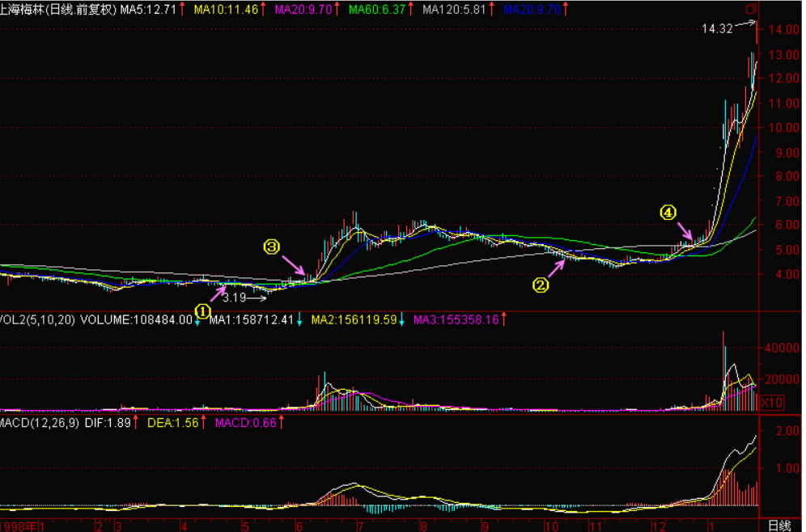This screenshot has height=532, width=806.
Task: Open the 日线 period selector at bottom right
Action: tap(779, 526)
